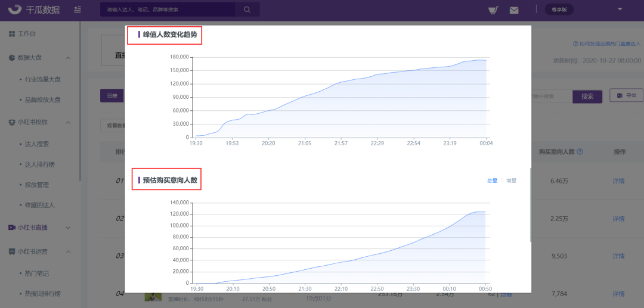Click the top search input field

[x=168, y=10]
